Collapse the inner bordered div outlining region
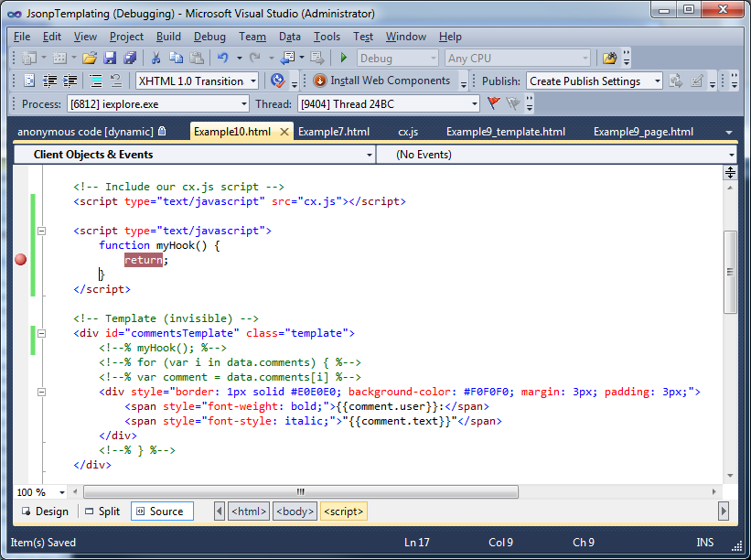 pos(42,392)
